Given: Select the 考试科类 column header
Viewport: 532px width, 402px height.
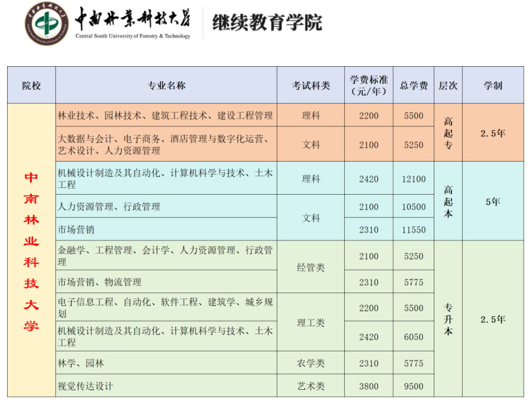Looking at the screenshot, I should (311, 85).
